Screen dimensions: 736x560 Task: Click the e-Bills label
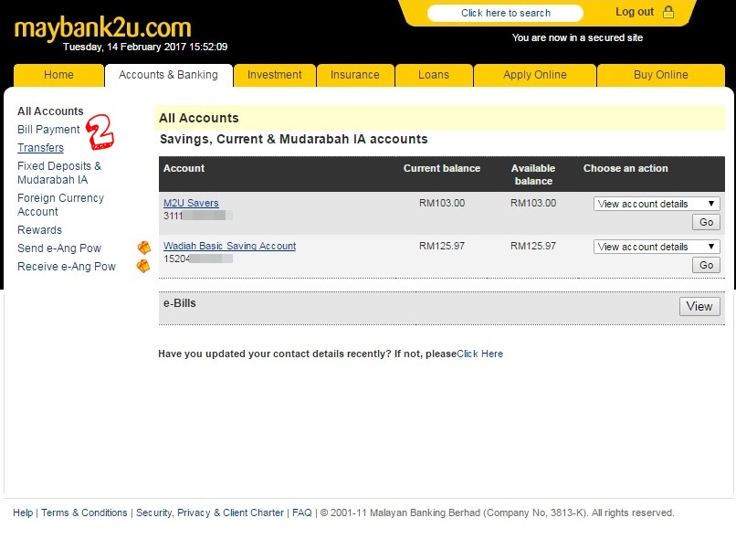179,303
